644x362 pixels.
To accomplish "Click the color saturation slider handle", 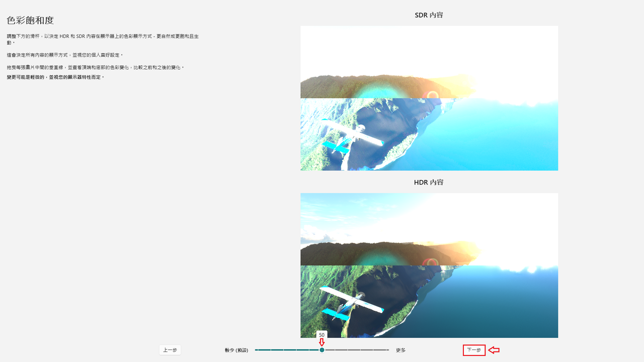I will point(322,350).
